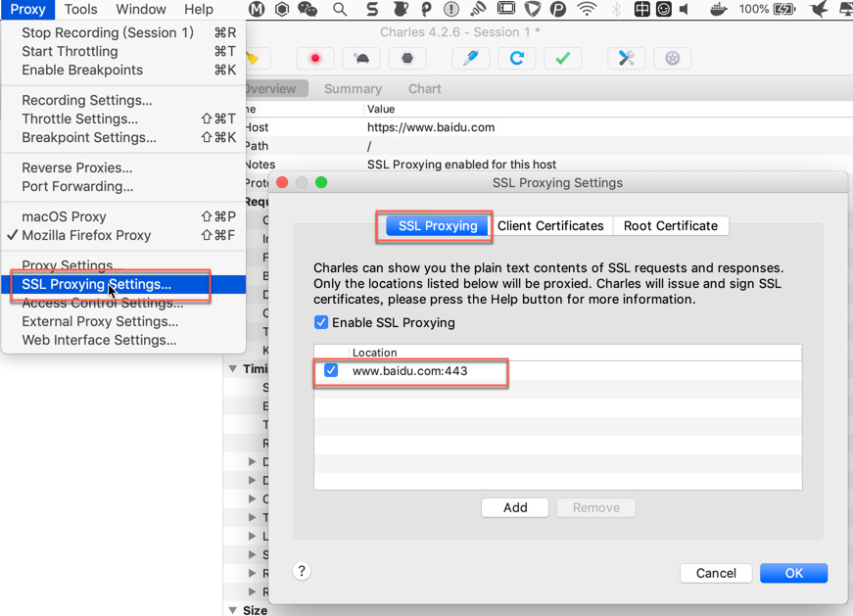Open Recording Settings... menu item

123,100
